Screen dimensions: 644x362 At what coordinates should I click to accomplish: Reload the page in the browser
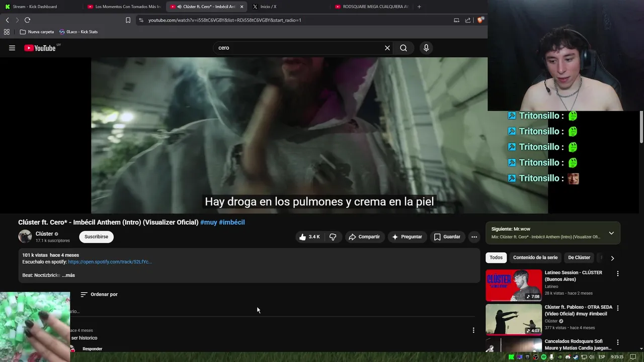click(x=27, y=20)
